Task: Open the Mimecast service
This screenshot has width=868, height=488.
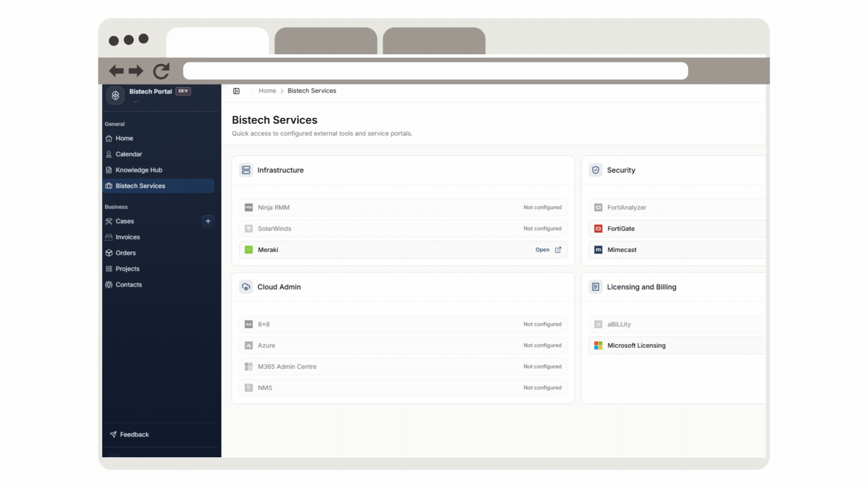Action: click(677, 249)
